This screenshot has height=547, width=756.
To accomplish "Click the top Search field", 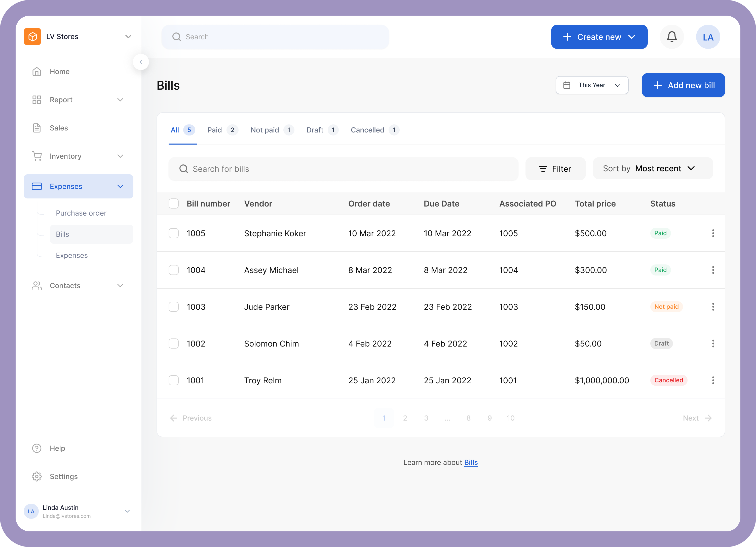I will tap(275, 37).
